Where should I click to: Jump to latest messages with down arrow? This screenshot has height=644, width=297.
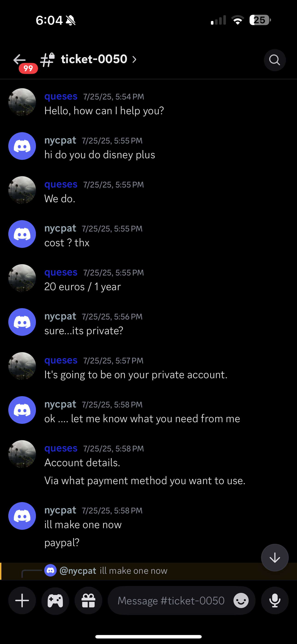pos(275,557)
